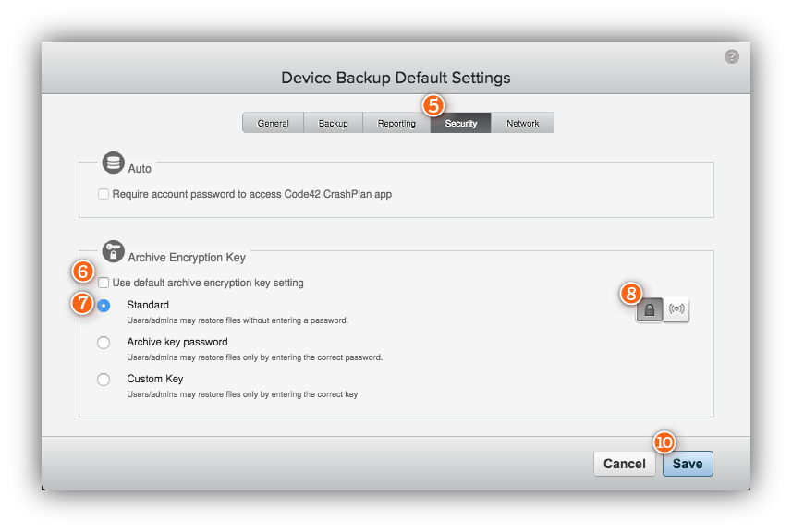This screenshot has width=792, height=532.
Task: Click the orange callout badge on Security tab
Action: [433, 106]
